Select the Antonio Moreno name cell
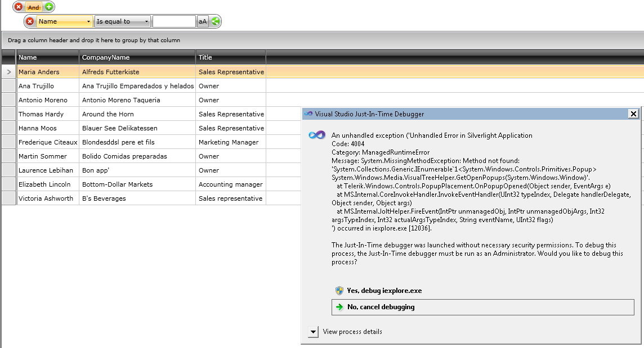 (48, 100)
